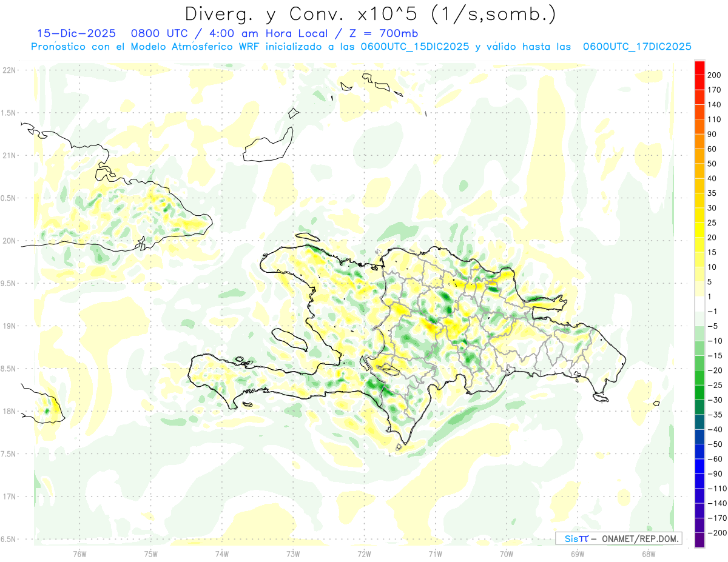Click the '21N' latitude label
The height and width of the screenshot is (562, 728).
click(8, 156)
